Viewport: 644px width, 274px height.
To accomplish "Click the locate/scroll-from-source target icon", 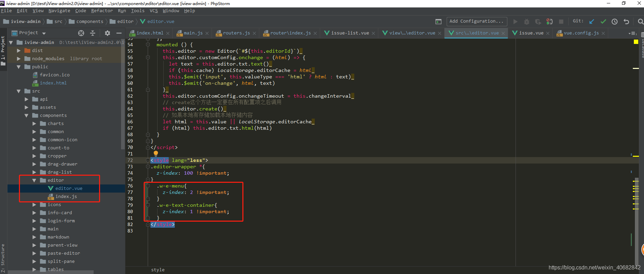I will tap(81, 33).
